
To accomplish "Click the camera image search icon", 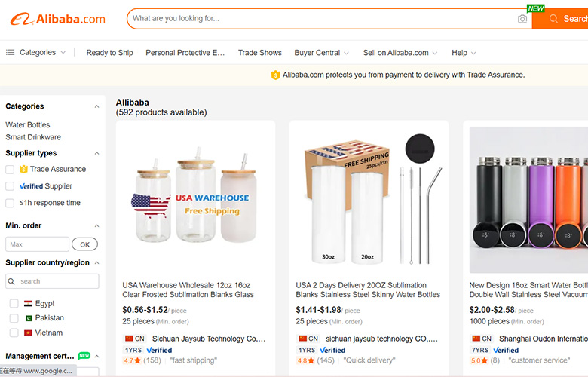I will (x=522, y=19).
